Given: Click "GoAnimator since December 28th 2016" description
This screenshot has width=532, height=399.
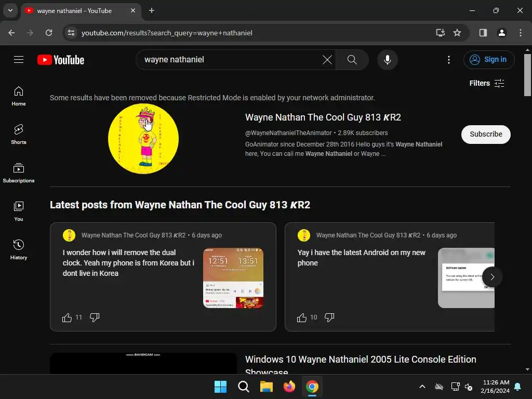Looking at the screenshot, I should coord(343,149).
